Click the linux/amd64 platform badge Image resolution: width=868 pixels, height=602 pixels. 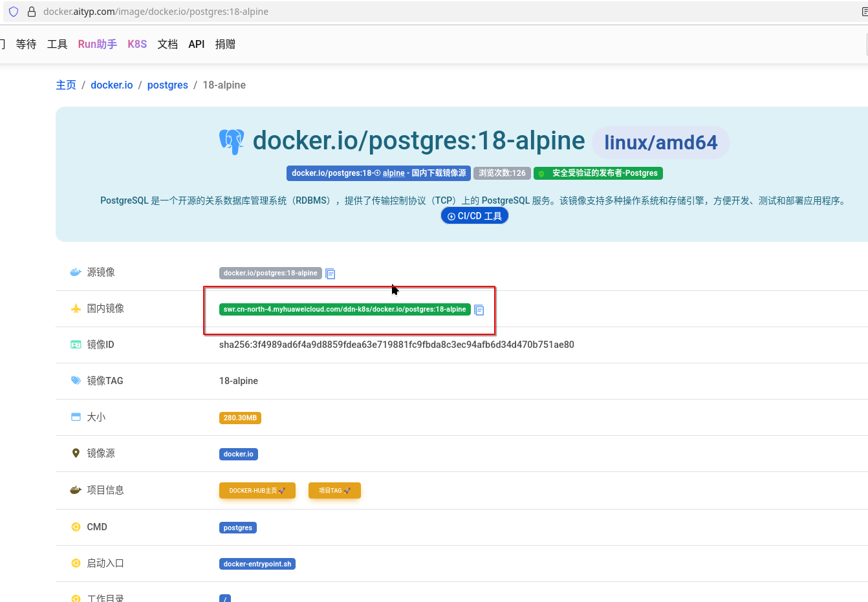coord(661,143)
